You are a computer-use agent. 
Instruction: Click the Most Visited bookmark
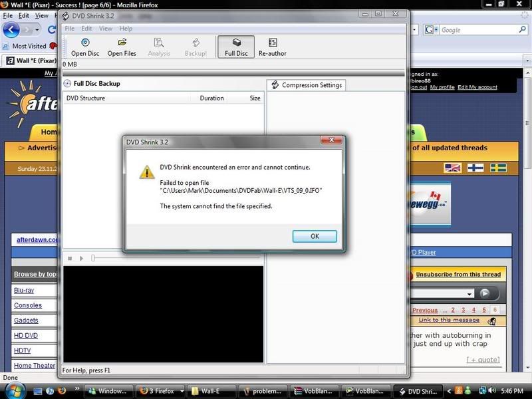25,46
